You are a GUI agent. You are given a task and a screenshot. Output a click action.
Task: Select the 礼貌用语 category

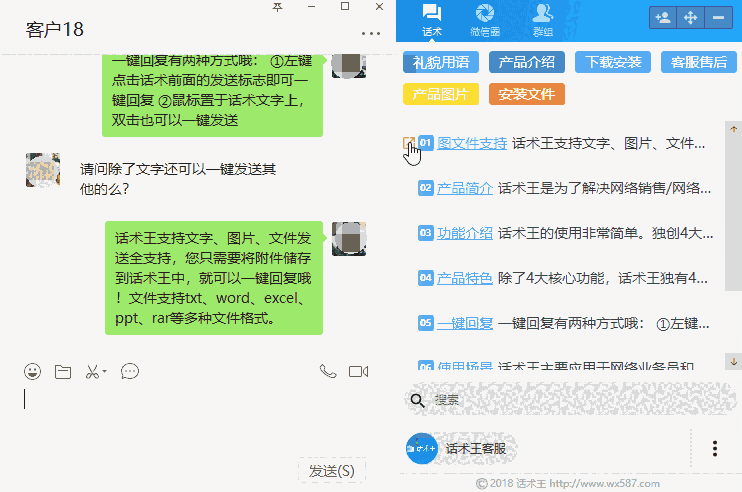(x=441, y=62)
